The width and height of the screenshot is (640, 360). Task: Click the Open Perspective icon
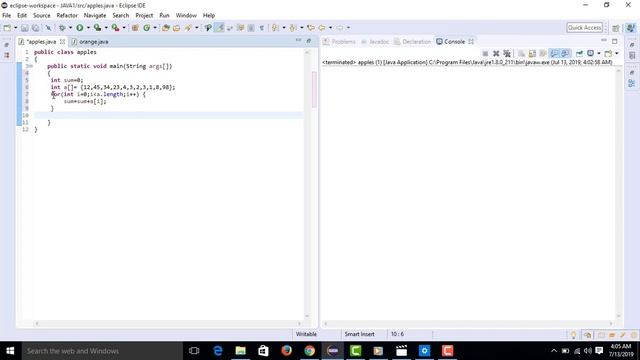click(x=616, y=28)
